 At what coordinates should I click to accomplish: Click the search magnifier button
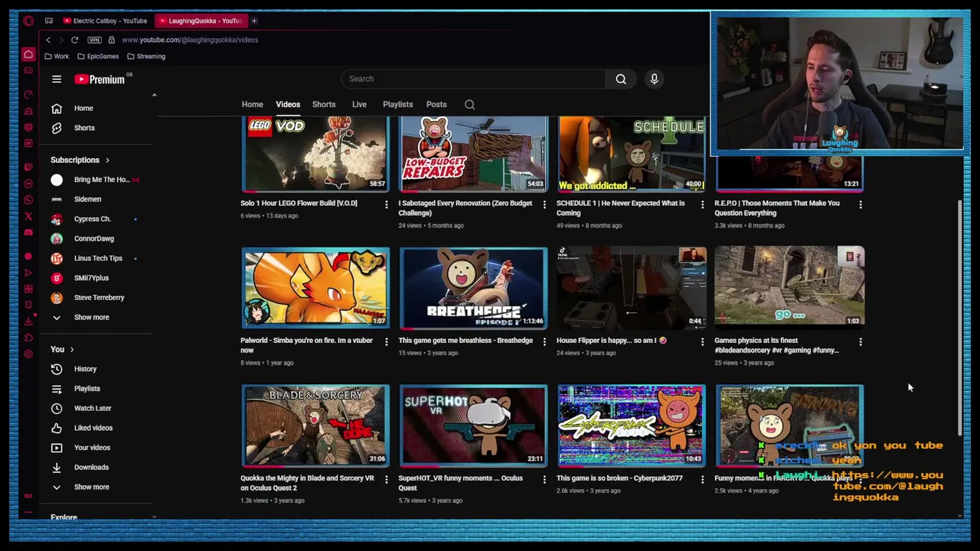click(x=621, y=79)
